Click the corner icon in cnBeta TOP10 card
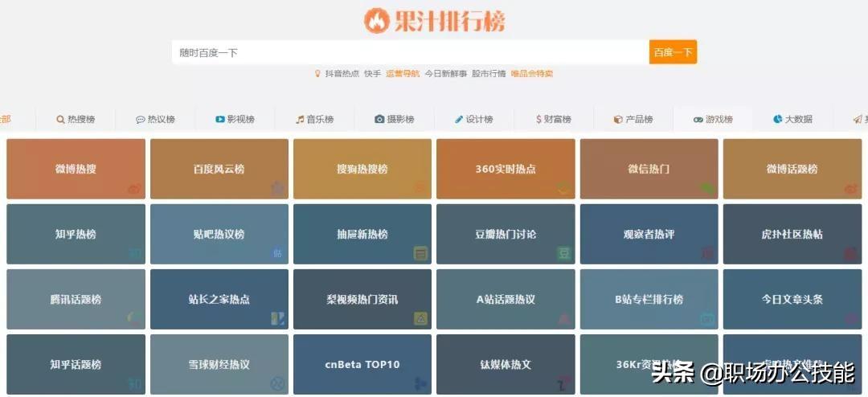The image size is (868, 397). point(420,383)
